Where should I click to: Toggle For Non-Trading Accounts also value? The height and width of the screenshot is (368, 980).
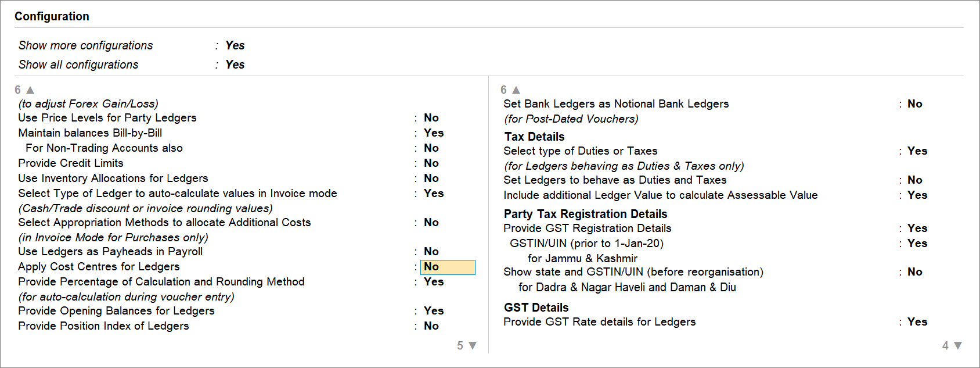431,148
